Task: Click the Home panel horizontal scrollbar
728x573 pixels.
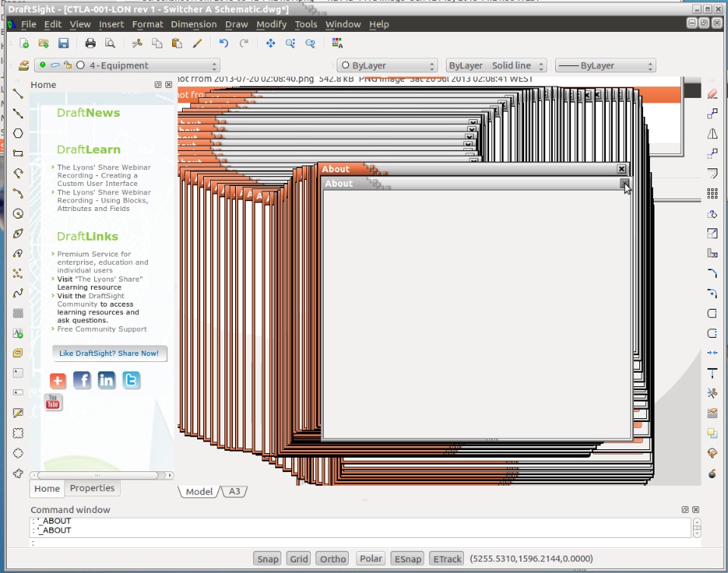Action: pyautogui.click(x=102, y=475)
